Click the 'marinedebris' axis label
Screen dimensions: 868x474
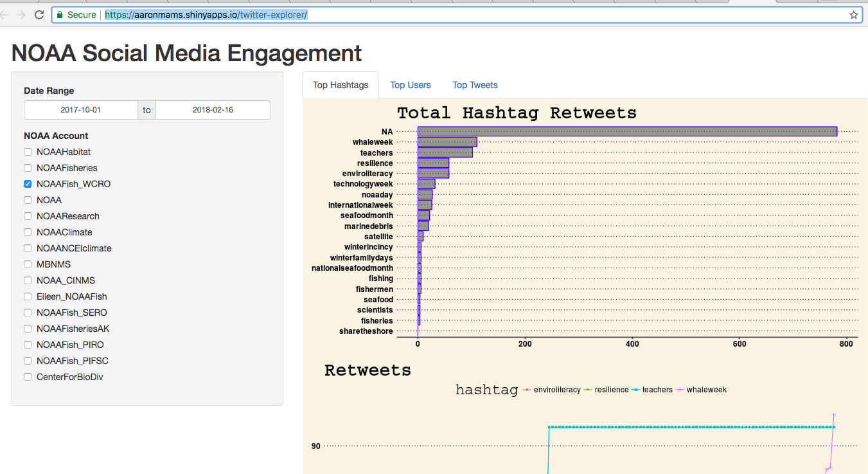click(369, 226)
